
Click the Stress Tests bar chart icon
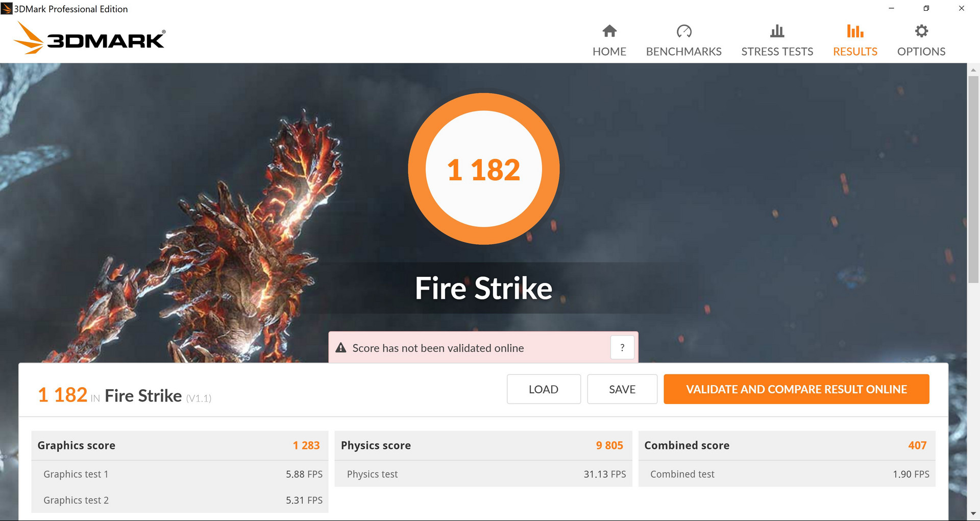tap(777, 31)
